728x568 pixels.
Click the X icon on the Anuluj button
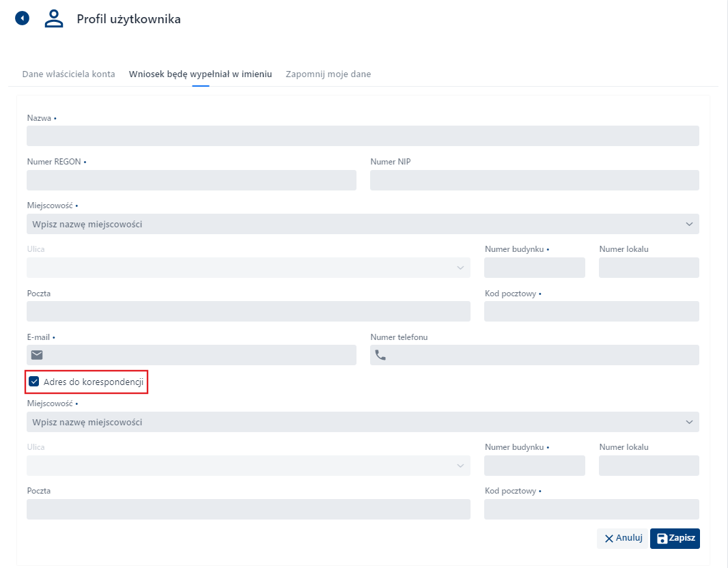coord(608,538)
